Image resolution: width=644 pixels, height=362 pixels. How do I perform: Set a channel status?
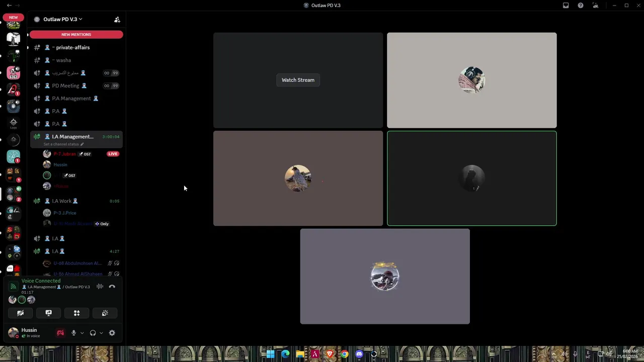[63, 144]
